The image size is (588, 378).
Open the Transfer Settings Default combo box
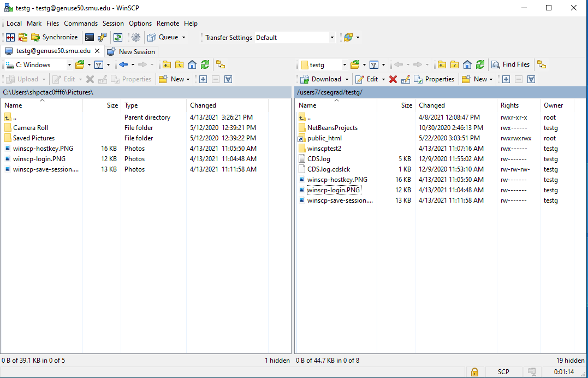click(295, 37)
